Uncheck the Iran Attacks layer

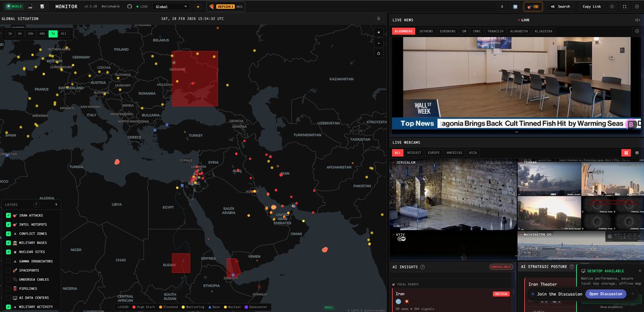[8, 215]
